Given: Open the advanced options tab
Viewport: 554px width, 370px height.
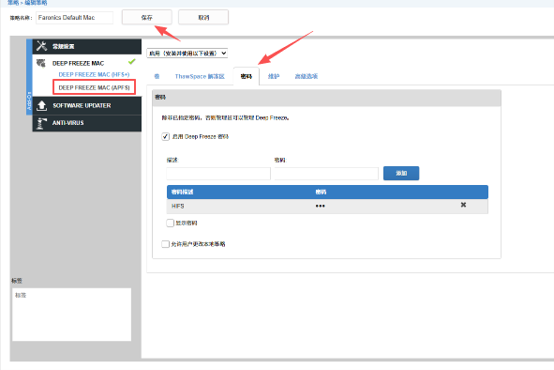Looking at the screenshot, I should pyautogui.click(x=306, y=76).
